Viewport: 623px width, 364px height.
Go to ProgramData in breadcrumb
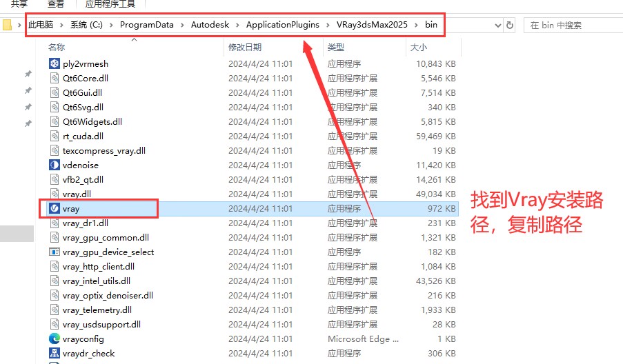click(147, 25)
